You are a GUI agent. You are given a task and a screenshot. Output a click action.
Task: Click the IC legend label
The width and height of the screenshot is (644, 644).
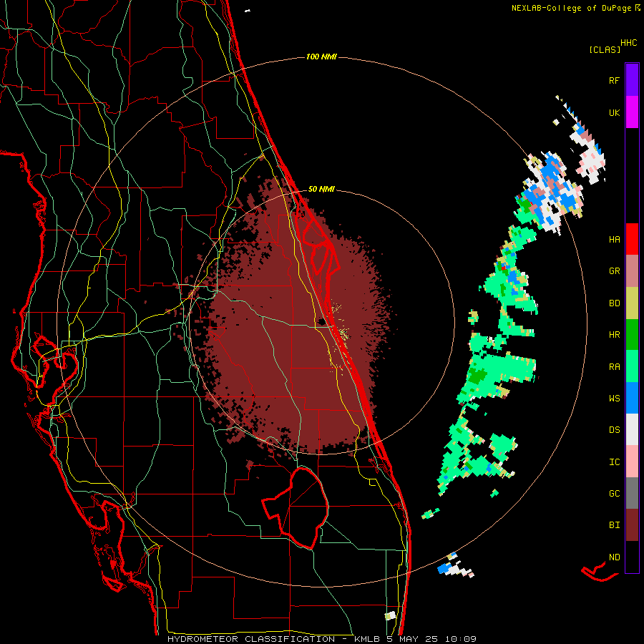[614, 462]
